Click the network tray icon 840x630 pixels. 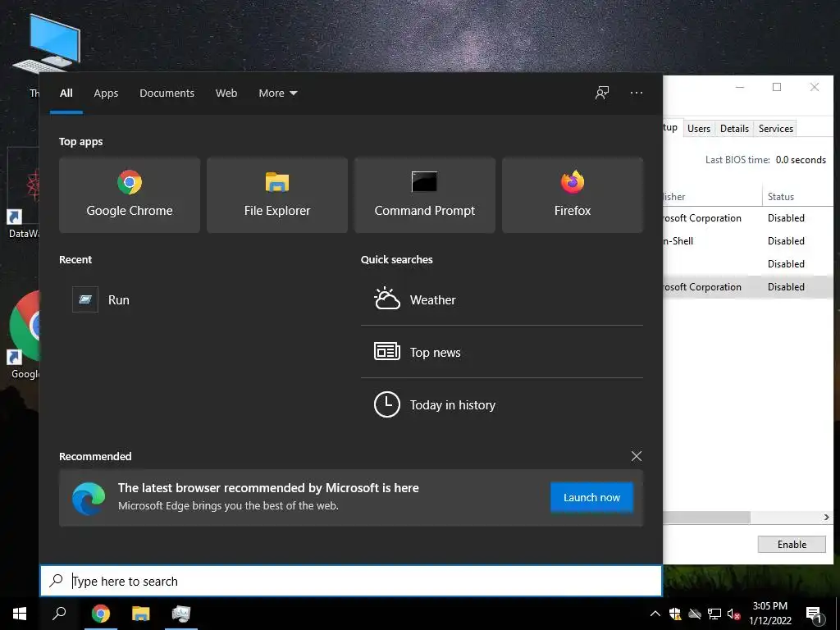(x=714, y=614)
